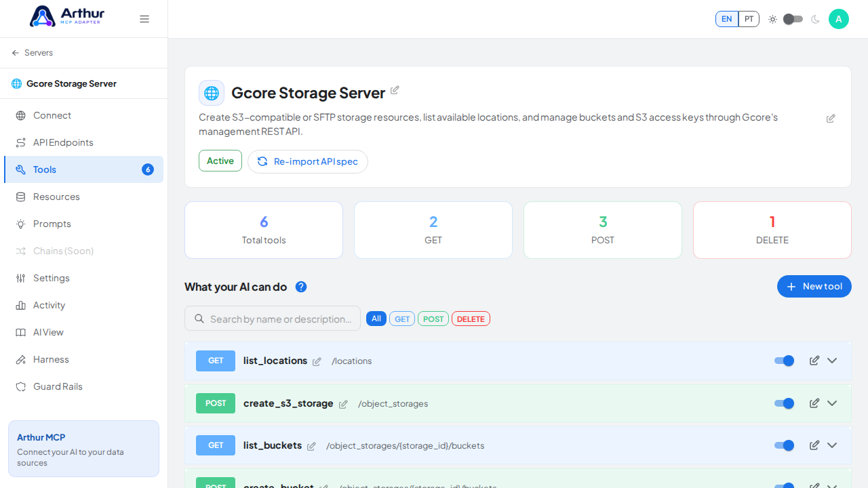Click the Active status badge
The width and height of the screenshot is (868, 488).
(220, 161)
